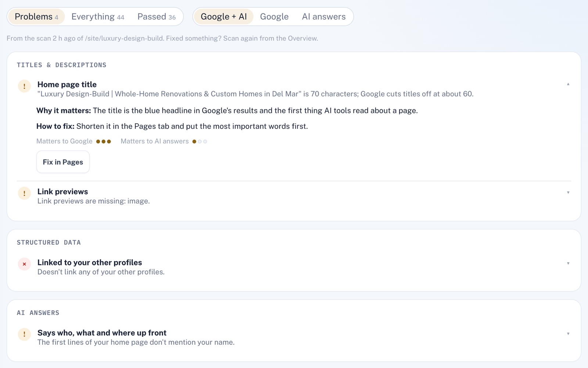Select the Problems filter tab
This screenshot has width=588, height=368.
pos(36,17)
